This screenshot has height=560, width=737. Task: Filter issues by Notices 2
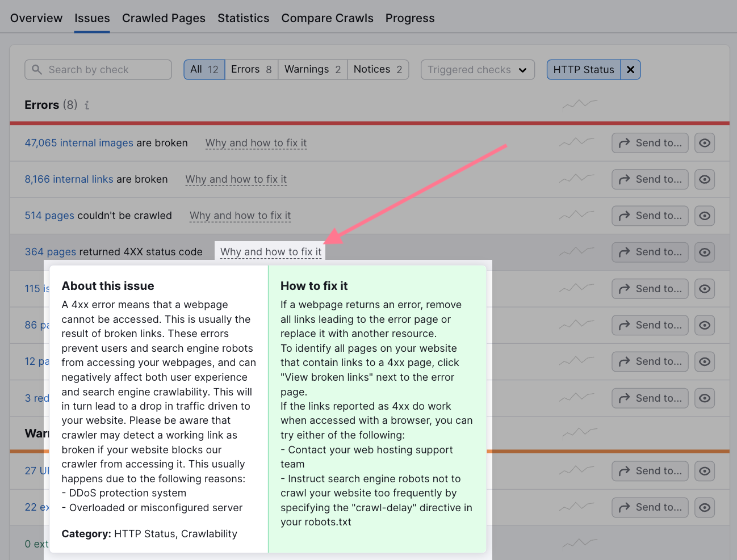click(378, 69)
